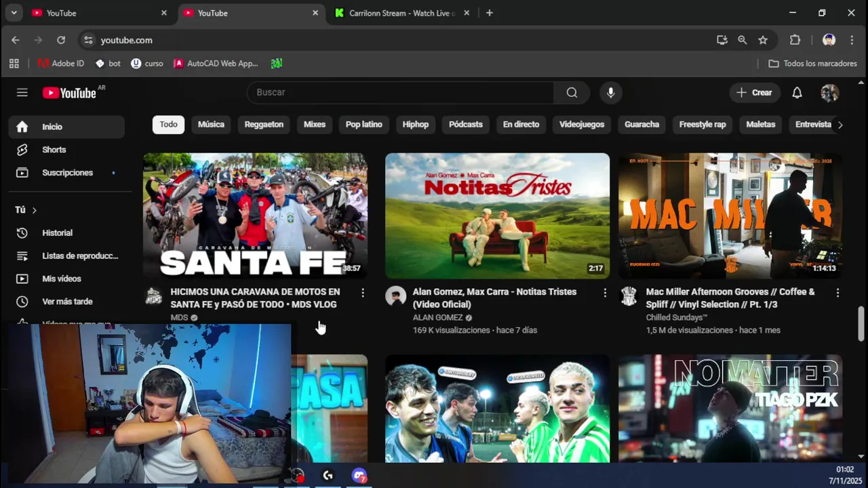The image size is (868, 488).
Task: Open options menu for the Notitas Tristes video
Action: coord(605,293)
